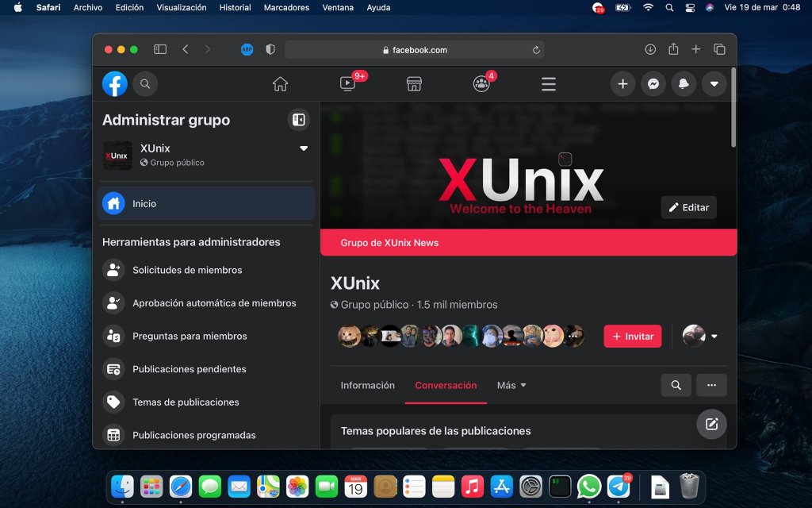Open Facebook Watch video icon

[x=347, y=83]
